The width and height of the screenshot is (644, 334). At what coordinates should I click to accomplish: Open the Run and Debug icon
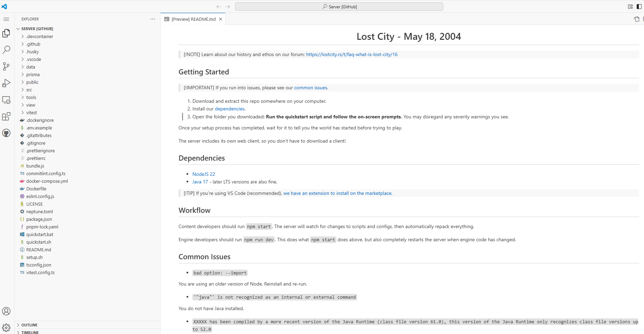click(x=6, y=83)
